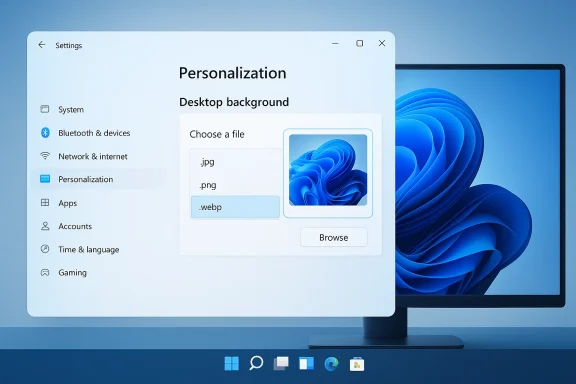This screenshot has width=576, height=384.
Task: Click the Settings window title text
Action: point(69,45)
